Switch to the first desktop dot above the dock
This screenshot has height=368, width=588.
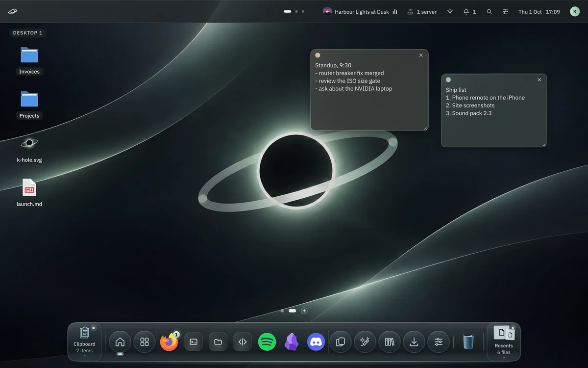click(282, 311)
